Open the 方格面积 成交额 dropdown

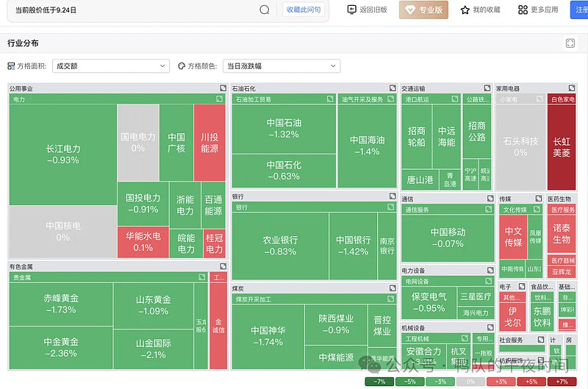[x=111, y=66]
